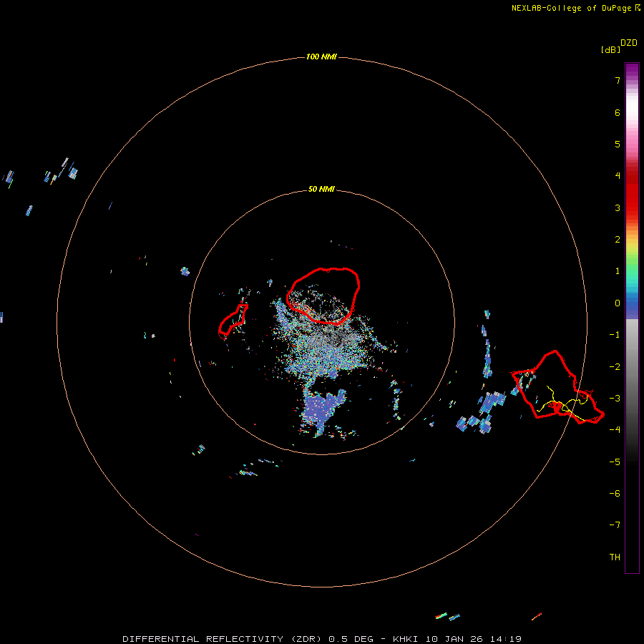Screen dimensions: 644x644
Task: Click the 100 NMI range ring label
Action: pyautogui.click(x=321, y=57)
